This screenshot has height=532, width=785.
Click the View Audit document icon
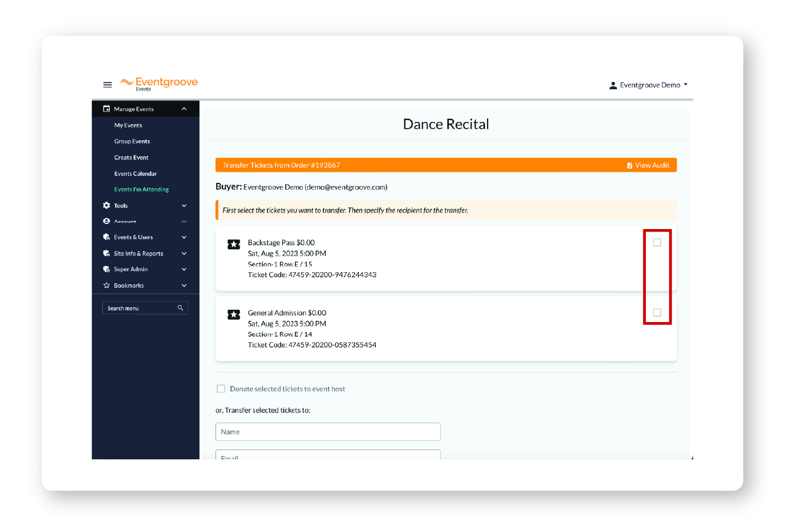(x=629, y=166)
